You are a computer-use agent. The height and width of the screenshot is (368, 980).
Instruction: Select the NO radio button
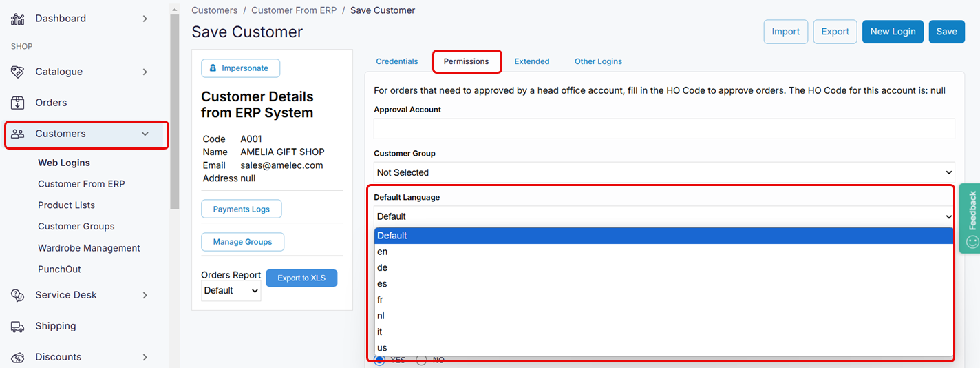[x=421, y=360]
